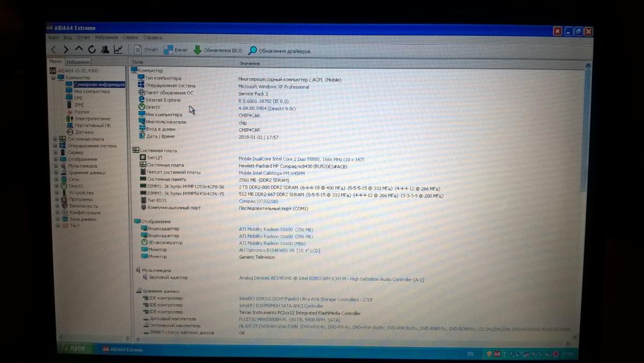Select the Конфигурация tree item
This screenshot has height=363, width=644.
pos(85,212)
